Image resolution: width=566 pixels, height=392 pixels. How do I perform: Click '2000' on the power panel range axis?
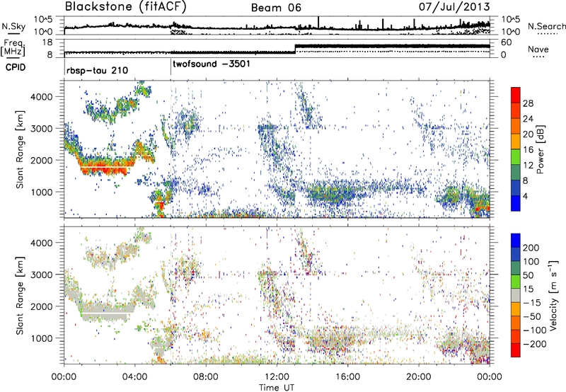41,160
